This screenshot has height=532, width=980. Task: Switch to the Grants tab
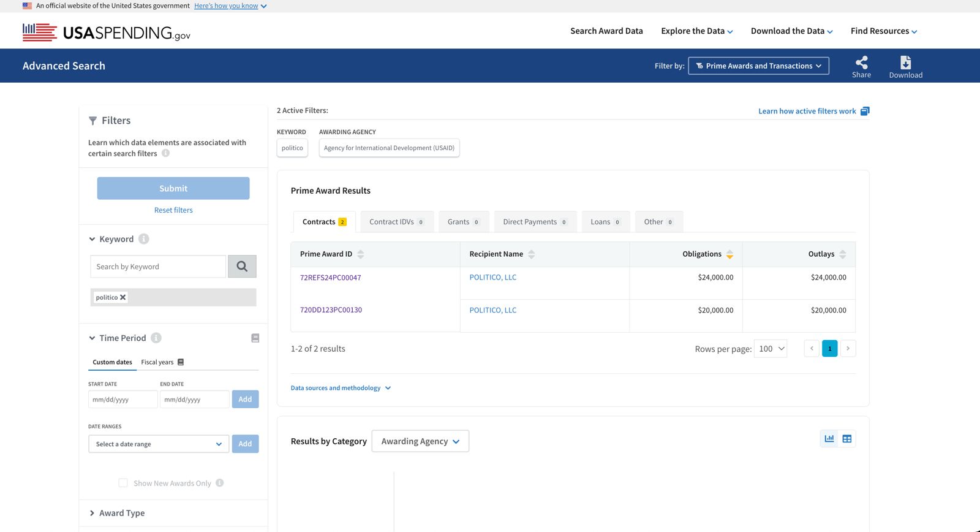(463, 222)
